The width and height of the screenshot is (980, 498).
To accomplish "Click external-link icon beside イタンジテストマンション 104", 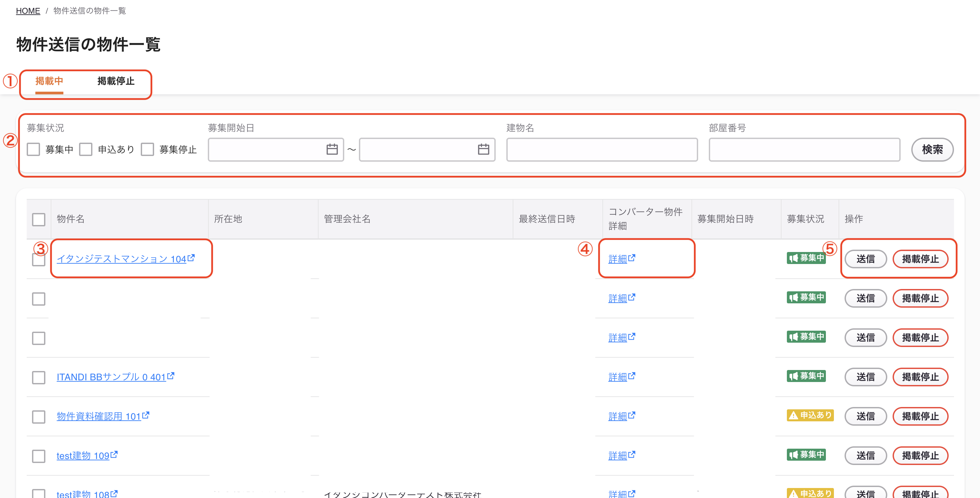I will click(191, 258).
